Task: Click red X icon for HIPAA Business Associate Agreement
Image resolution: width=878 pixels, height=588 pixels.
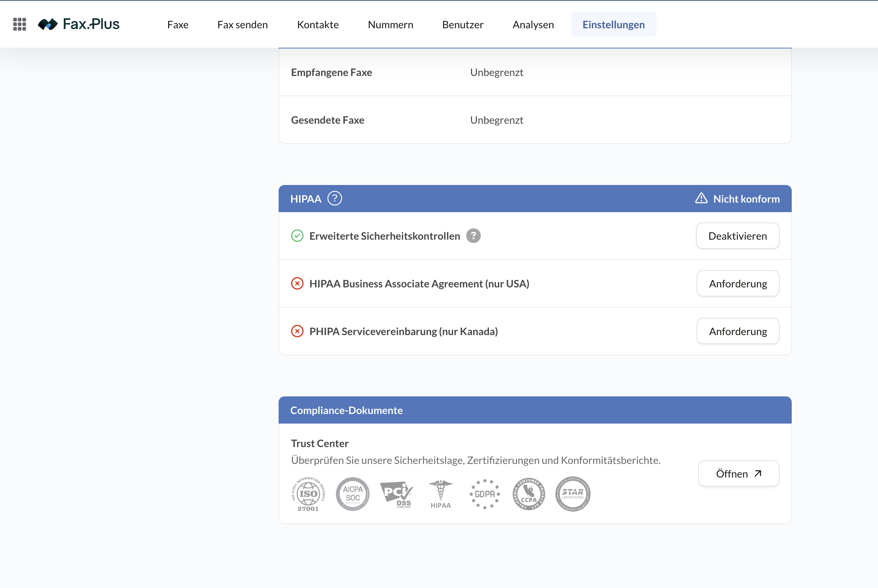Action: click(297, 283)
